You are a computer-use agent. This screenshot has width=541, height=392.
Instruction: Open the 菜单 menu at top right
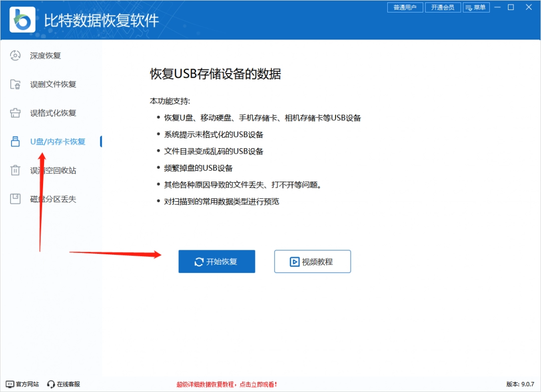[x=476, y=7]
